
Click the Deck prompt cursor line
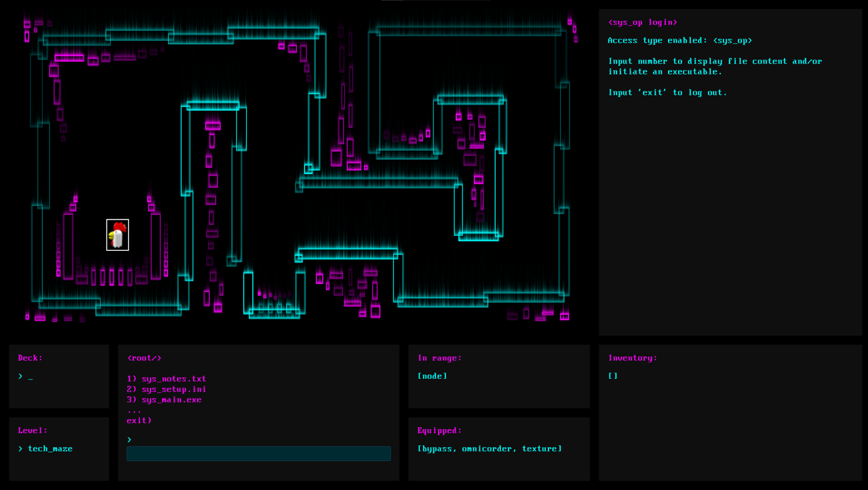[26, 376]
